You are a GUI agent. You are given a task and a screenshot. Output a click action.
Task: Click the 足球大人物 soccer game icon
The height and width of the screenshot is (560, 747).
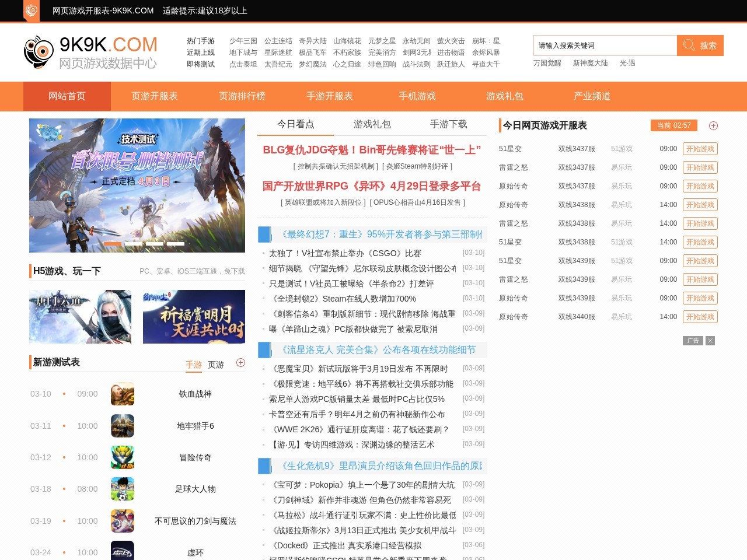[x=122, y=489]
